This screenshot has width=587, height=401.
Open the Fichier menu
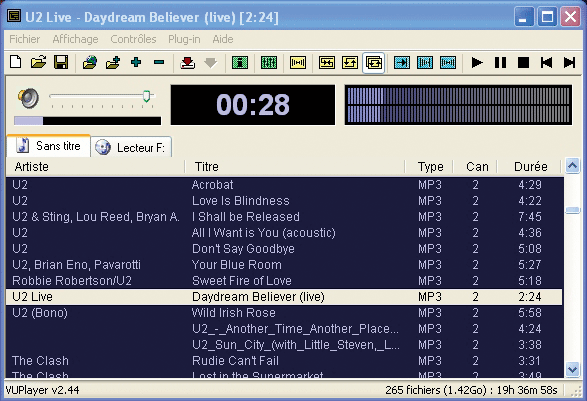pyautogui.click(x=25, y=39)
